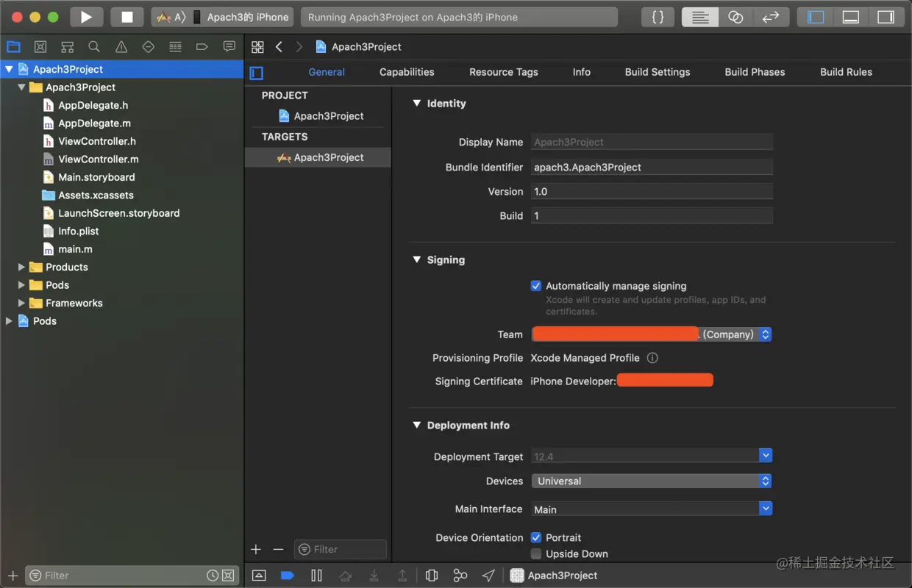The width and height of the screenshot is (912, 588).
Task: Pause program execution in debug bar
Action: (x=316, y=576)
